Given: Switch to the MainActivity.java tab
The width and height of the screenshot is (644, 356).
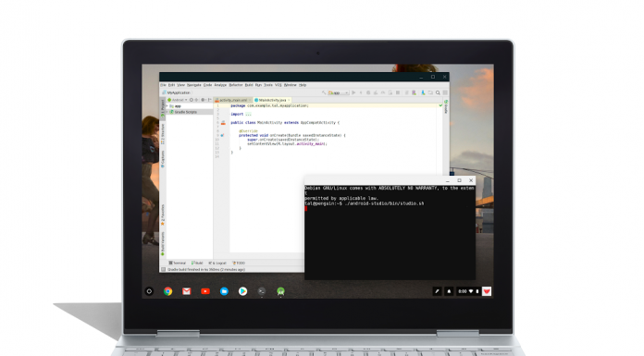Looking at the screenshot, I should (272, 100).
